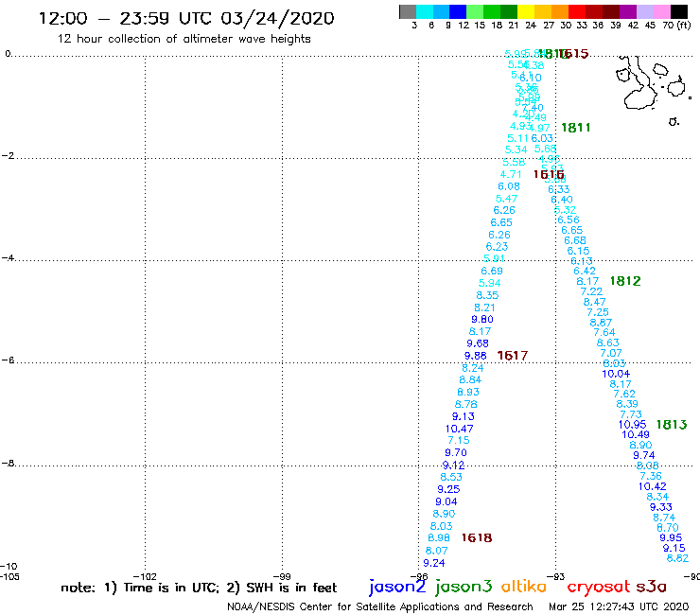Click the green time label 1813
700x615 pixels.
[x=672, y=425]
